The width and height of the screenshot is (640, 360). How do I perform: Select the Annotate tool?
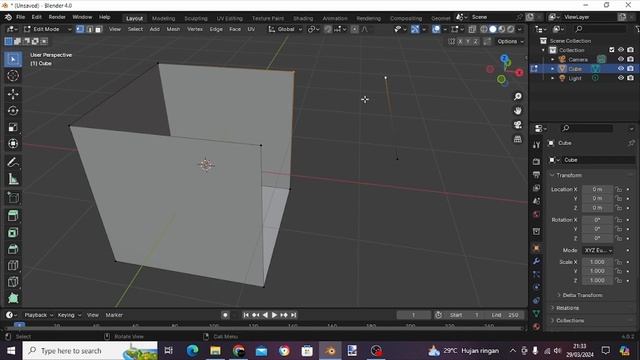pos(13,162)
